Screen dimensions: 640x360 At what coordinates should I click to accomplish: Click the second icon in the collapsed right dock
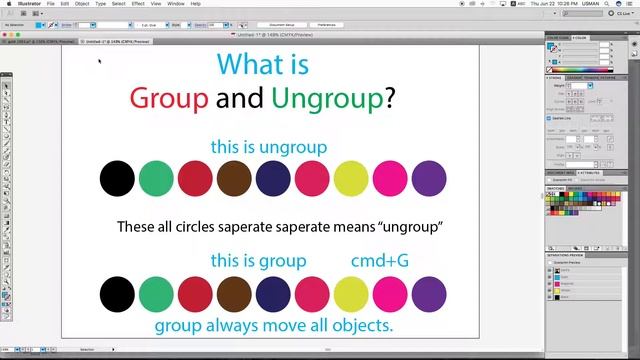click(x=634, y=53)
